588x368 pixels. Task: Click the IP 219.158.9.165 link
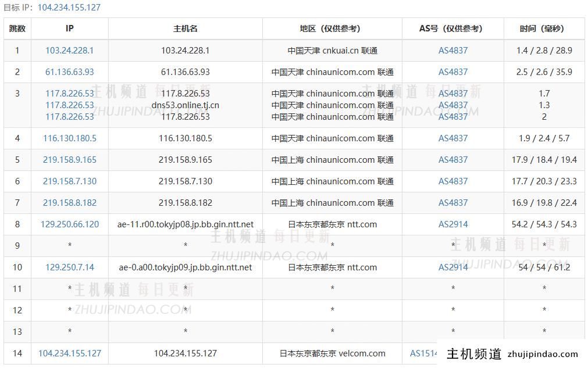[x=69, y=160]
